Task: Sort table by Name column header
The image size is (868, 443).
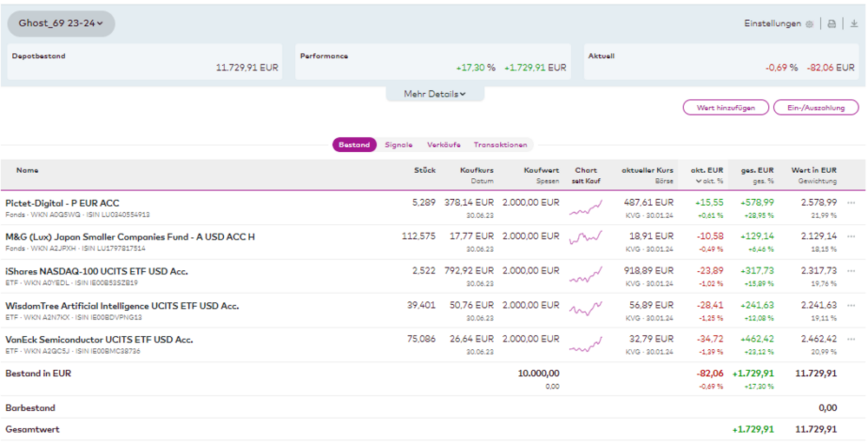Action: click(28, 170)
